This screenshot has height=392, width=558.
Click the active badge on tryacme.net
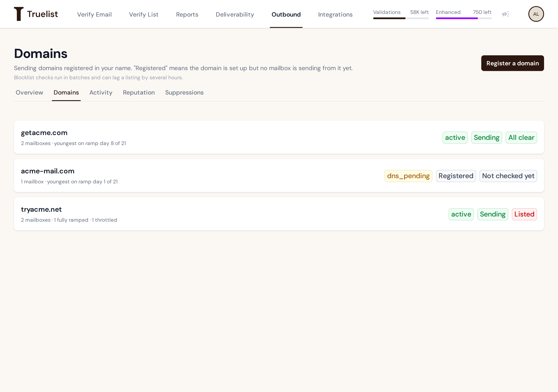click(x=461, y=214)
